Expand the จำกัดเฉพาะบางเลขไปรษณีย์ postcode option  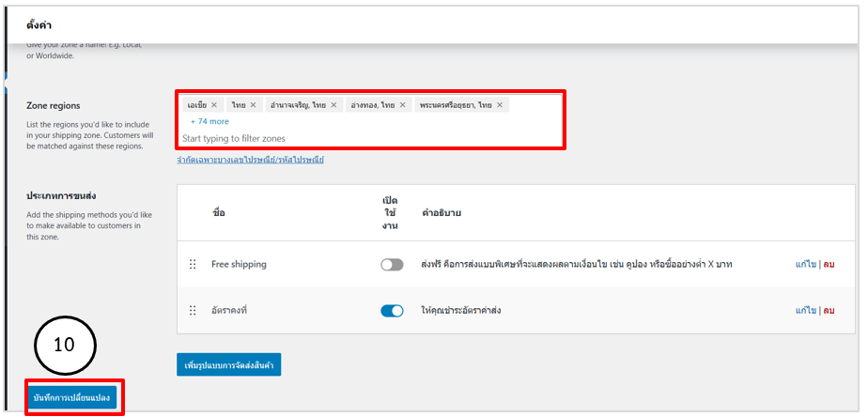click(250, 160)
